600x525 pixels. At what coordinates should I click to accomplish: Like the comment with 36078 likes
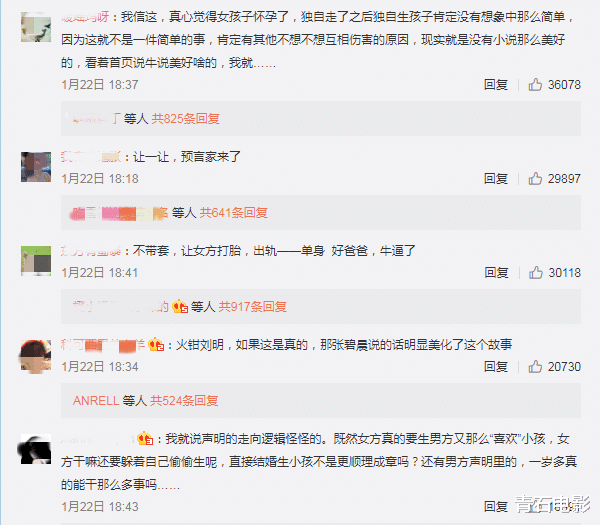535,84
